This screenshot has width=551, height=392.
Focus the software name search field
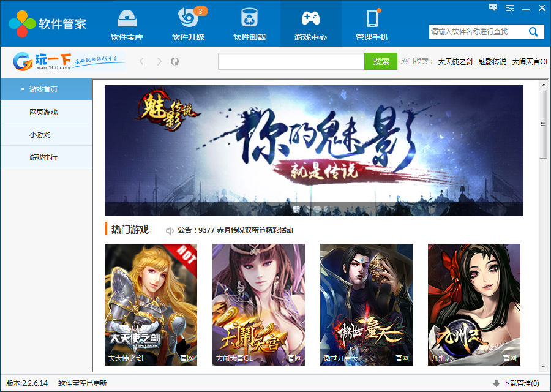point(478,32)
